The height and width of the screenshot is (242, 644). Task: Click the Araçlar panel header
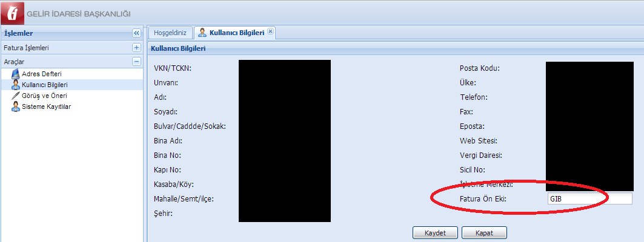point(71,62)
